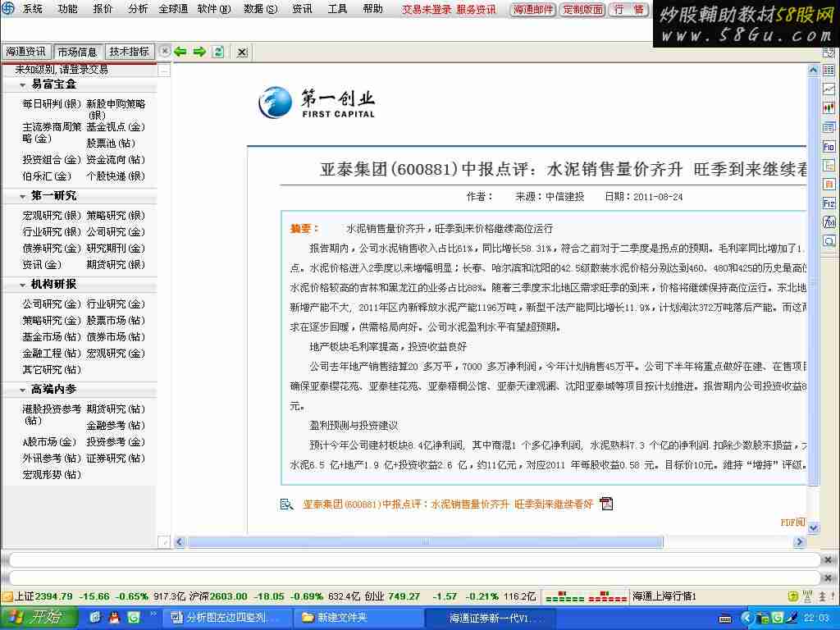
Task: Collapse the 机构研报 section
Action: (22, 285)
